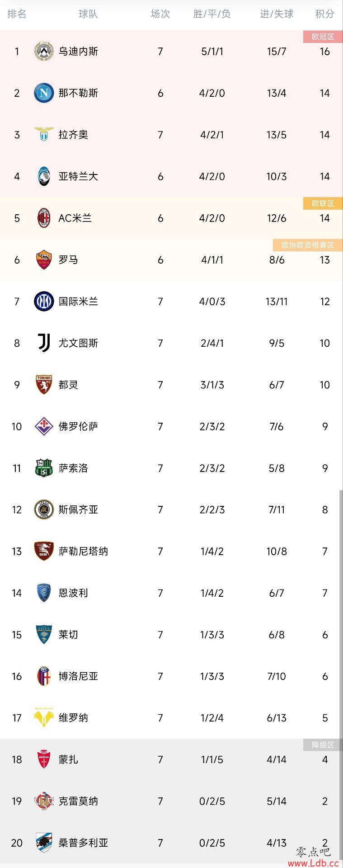Click the 降级区 relegation tag
The width and height of the screenshot is (343, 868).
[323, 745]
